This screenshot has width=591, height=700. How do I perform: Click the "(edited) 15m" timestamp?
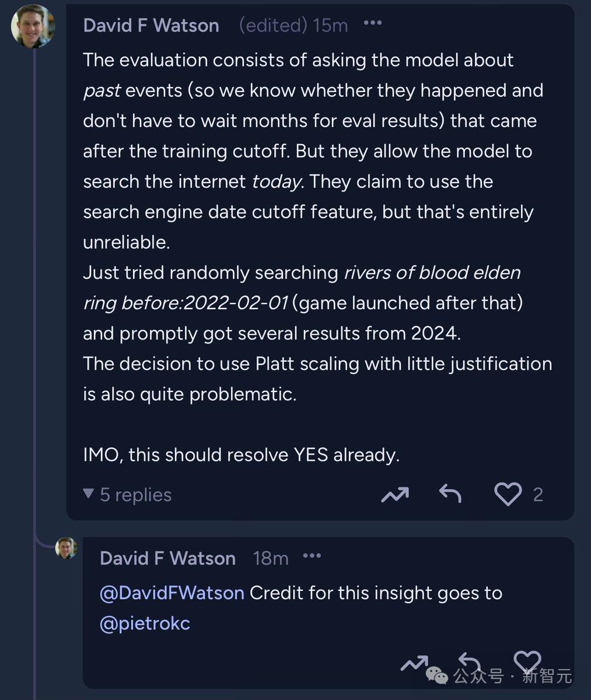293,26
